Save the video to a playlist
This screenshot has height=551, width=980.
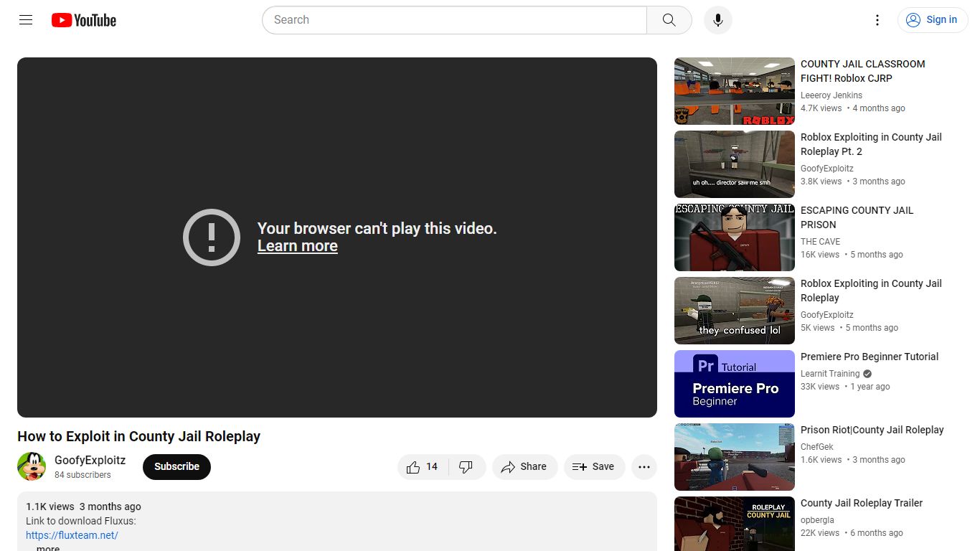point(594,467)
